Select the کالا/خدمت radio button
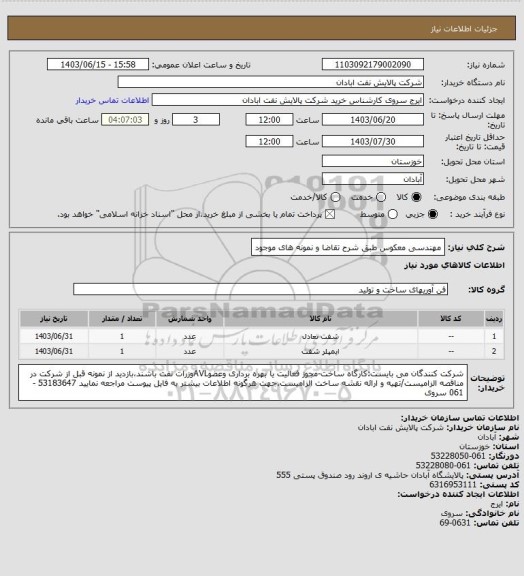The height and width of the screenshot is (576, 524). click(x=335, y=197)
